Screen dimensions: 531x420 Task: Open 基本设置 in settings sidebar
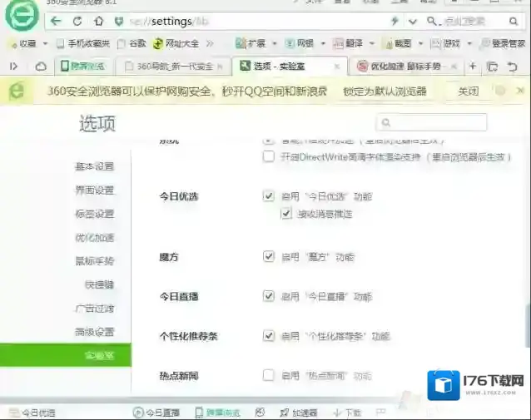click(x=95, y=166)
